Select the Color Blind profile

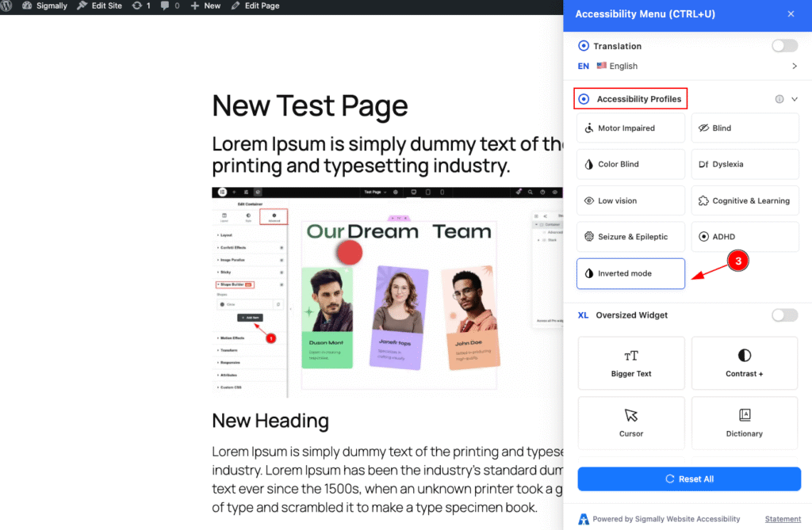tap(630, 165)
